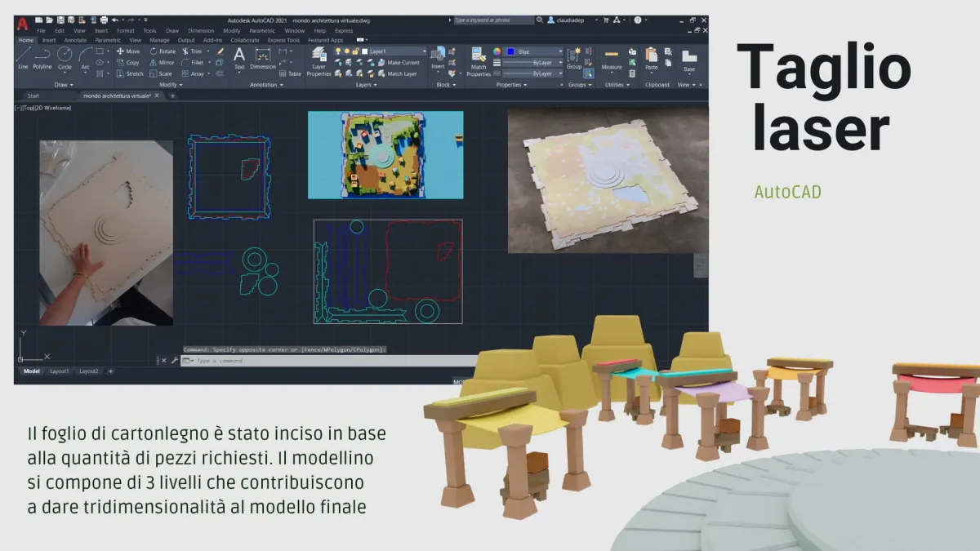Open the Layer1 layer dropdown
The height and width of the screenshot is (551, 980).
point(396,51)
